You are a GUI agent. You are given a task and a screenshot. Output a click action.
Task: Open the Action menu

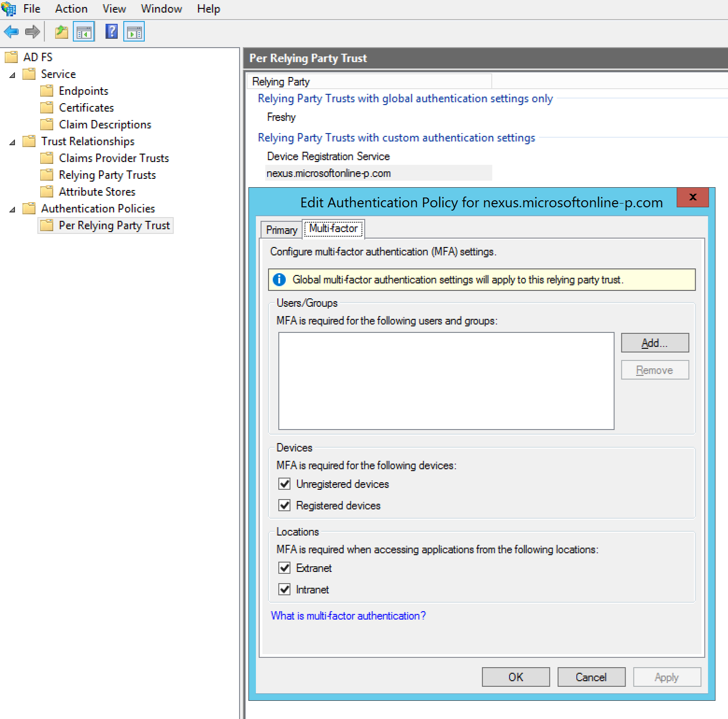point(71,9)
